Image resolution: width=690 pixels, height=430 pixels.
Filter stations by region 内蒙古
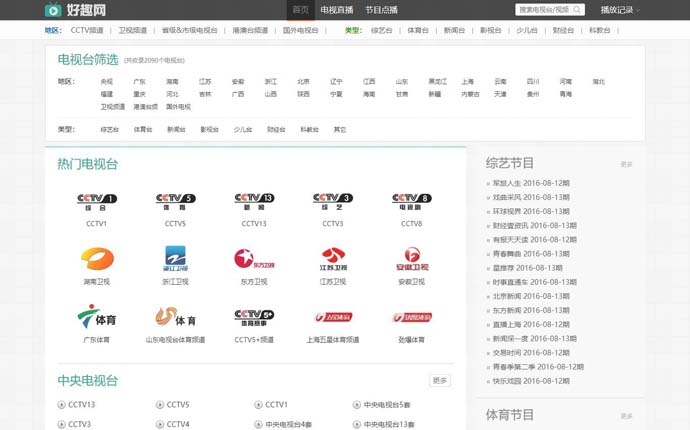[470, 94]
